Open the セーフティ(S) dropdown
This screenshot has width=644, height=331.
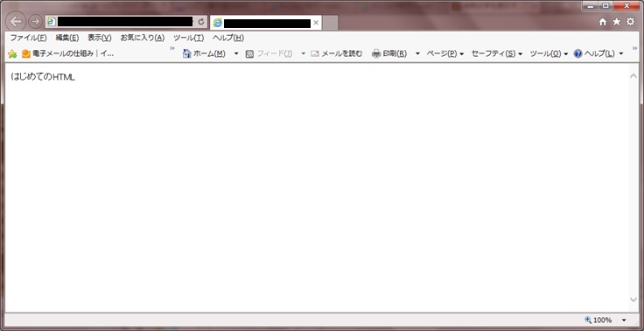496,53
